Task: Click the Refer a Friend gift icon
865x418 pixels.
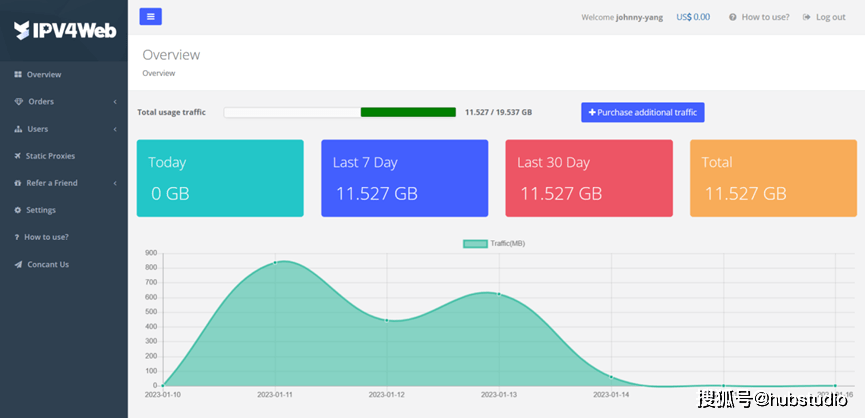Action: pos(18,183)
